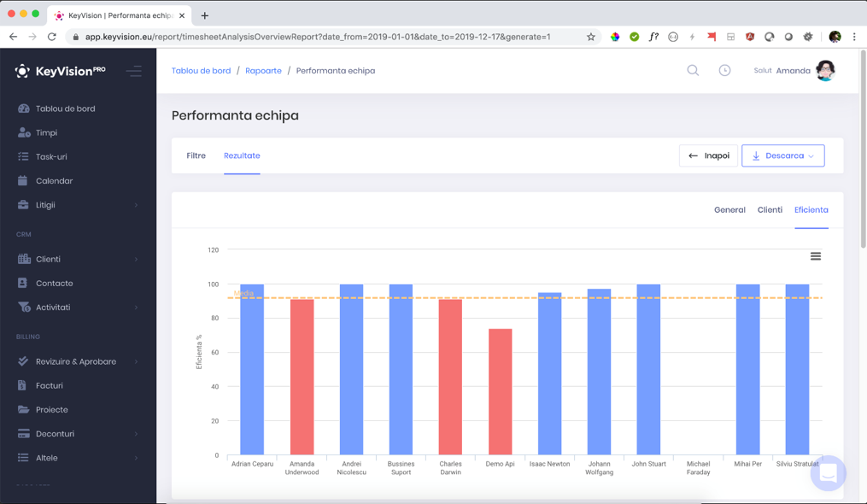Viewport: 867px width, 504px height.
Task: Follow the Tablou de bord breadcrumb link
Action: (201, 70)
